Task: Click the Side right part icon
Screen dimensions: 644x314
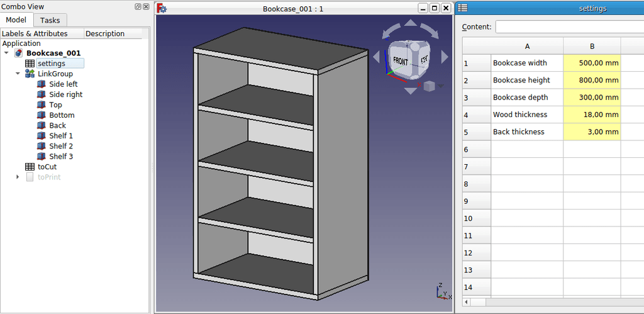Action: click(x=41, y=94)
